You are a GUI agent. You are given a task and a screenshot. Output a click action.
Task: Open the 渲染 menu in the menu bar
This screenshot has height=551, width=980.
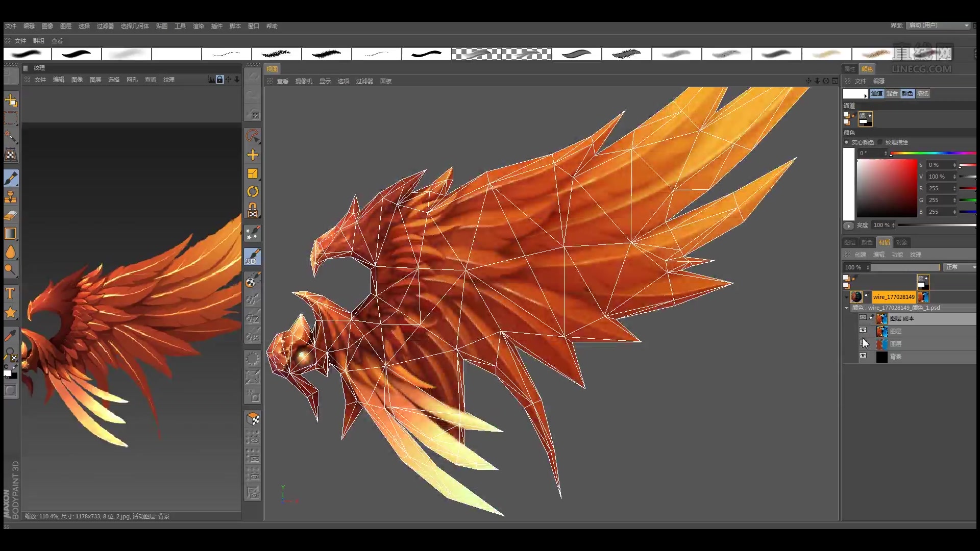click(198, 26)
